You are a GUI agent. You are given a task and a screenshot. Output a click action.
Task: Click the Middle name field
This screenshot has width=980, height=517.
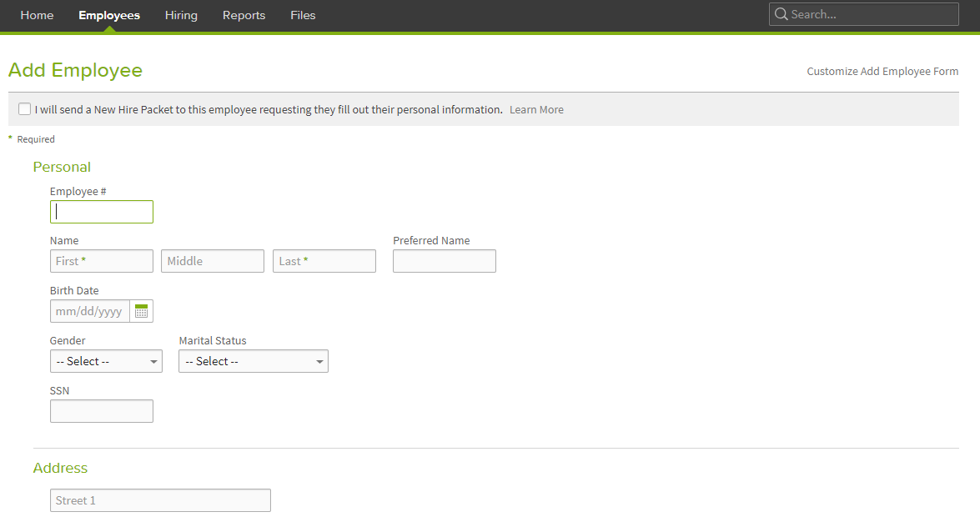pos(212,260)
